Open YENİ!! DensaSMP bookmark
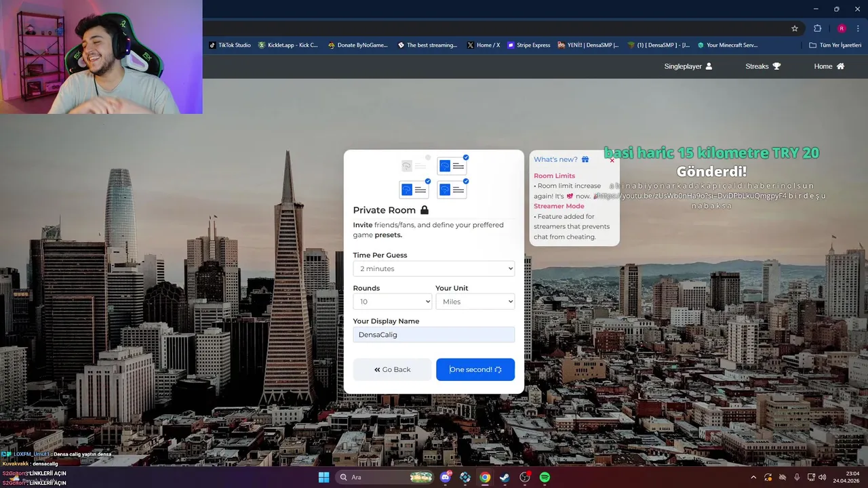The image size is (868, 488). [589, 45]
